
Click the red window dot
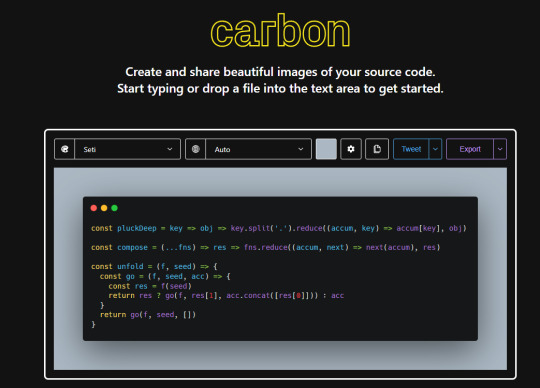(x=94, y=208)
